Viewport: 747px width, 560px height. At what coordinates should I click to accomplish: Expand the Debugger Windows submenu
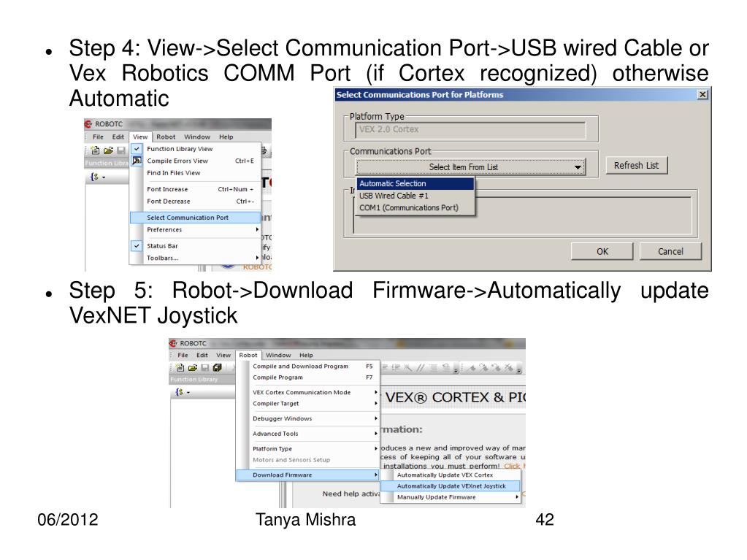tap(376, 418)
